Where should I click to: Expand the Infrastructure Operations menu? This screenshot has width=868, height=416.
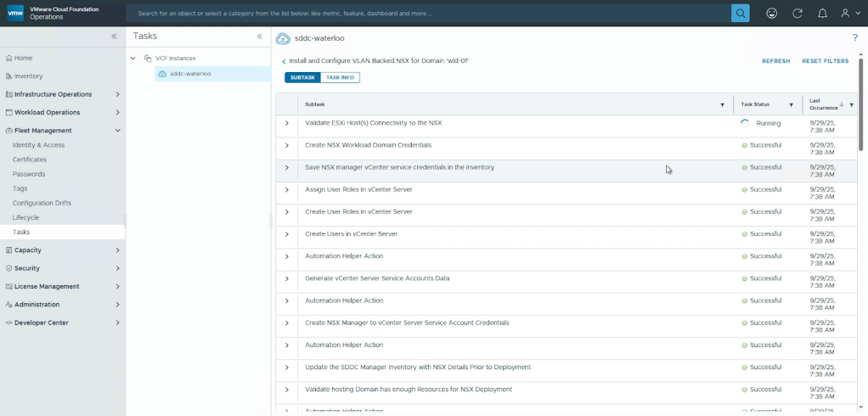click(117, 94)
